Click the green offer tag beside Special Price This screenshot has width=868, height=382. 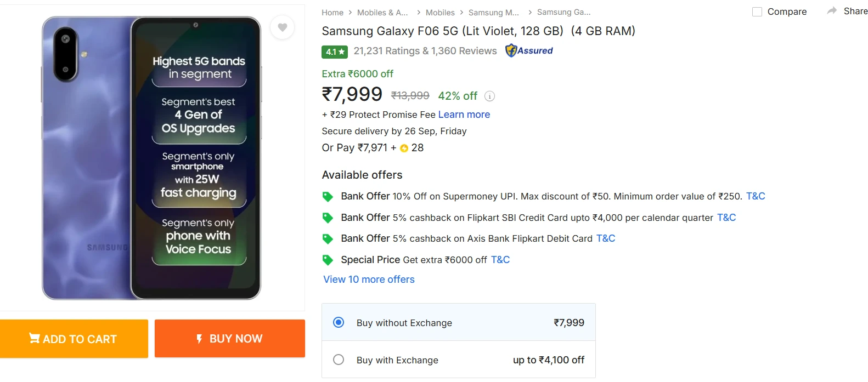[x=328, y=259]
